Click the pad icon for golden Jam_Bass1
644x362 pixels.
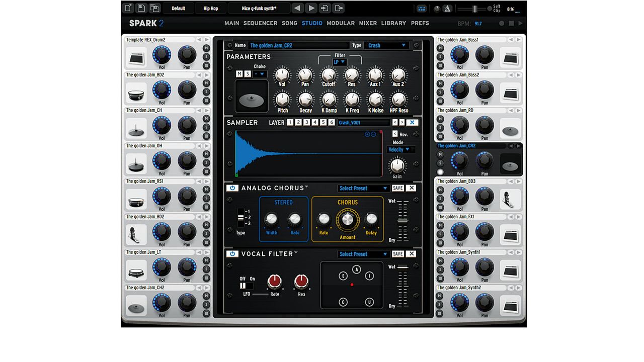tap(511, 57)
